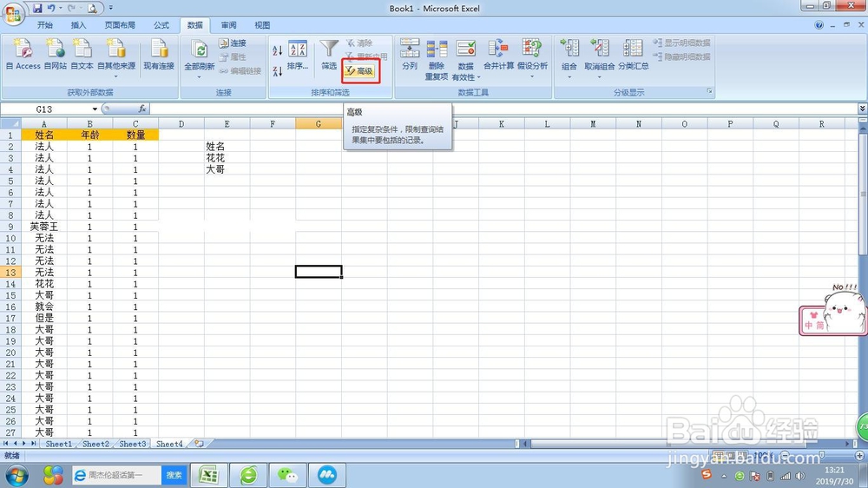Click the insert function fx button
This screenshot has width=868, height=488.
pyautogui.click(x=142, y=109)
